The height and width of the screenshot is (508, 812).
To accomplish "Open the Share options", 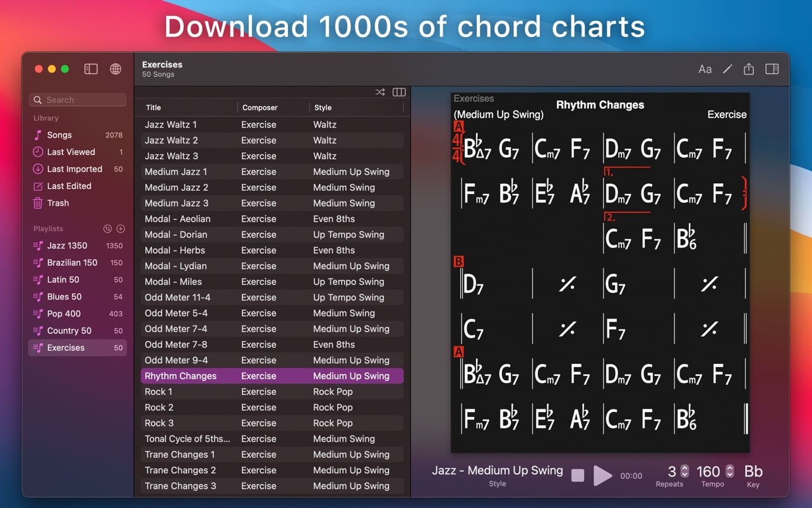I will tap(749, 69).
